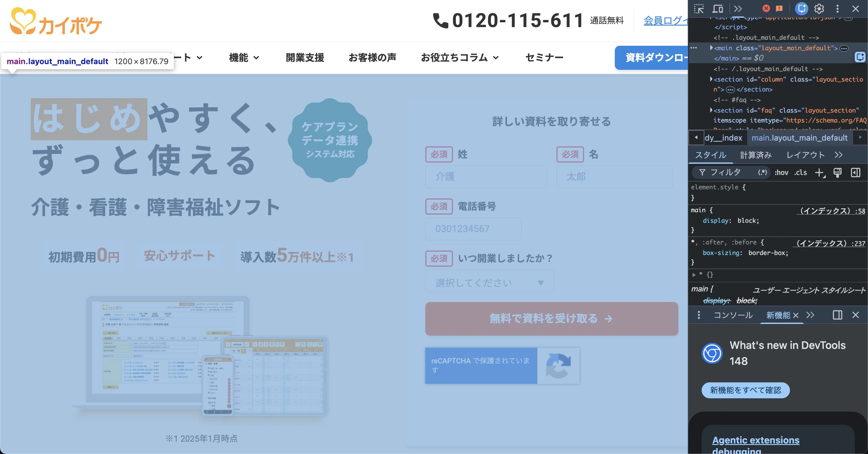This screenshot has height=454, width=868.
Task: Open the DevTools three-dot customize menu
Action: (x=837, y=8)
